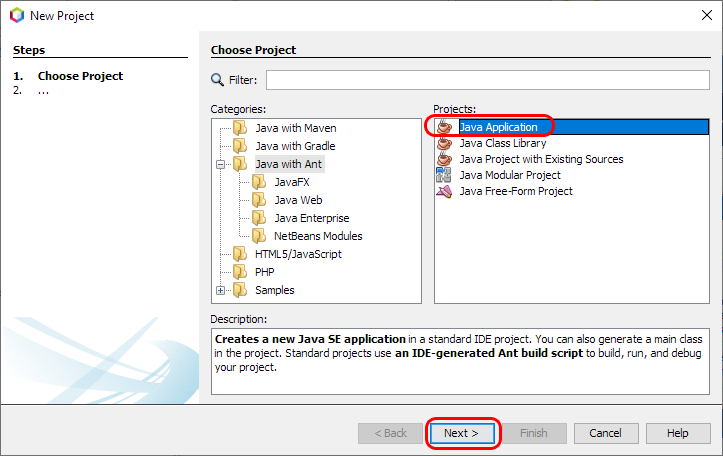Click the Java Application coffee cup icon

[x=445, y=127]
